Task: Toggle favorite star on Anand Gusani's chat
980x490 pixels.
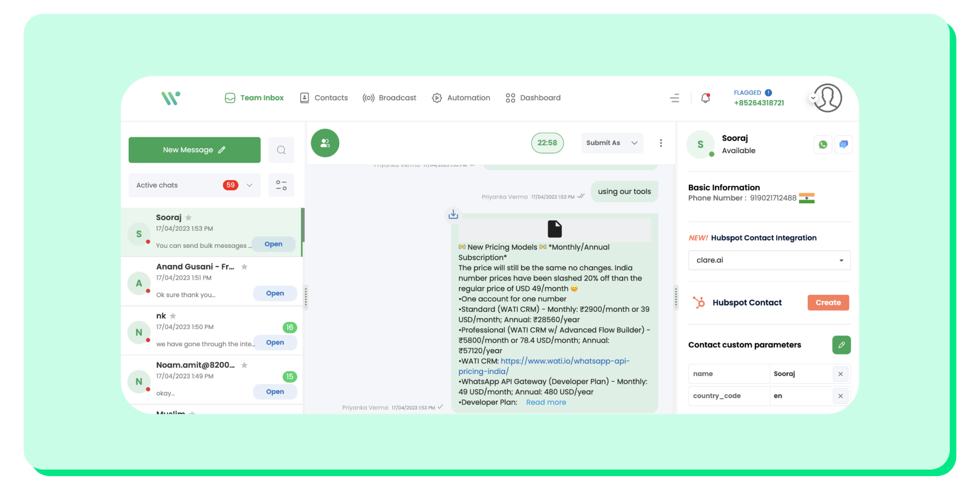Action: (x=245, y=267)
